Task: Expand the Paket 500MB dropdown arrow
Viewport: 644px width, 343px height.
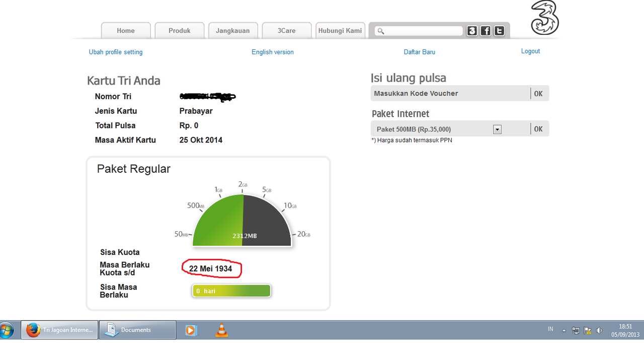Action: 498,129
